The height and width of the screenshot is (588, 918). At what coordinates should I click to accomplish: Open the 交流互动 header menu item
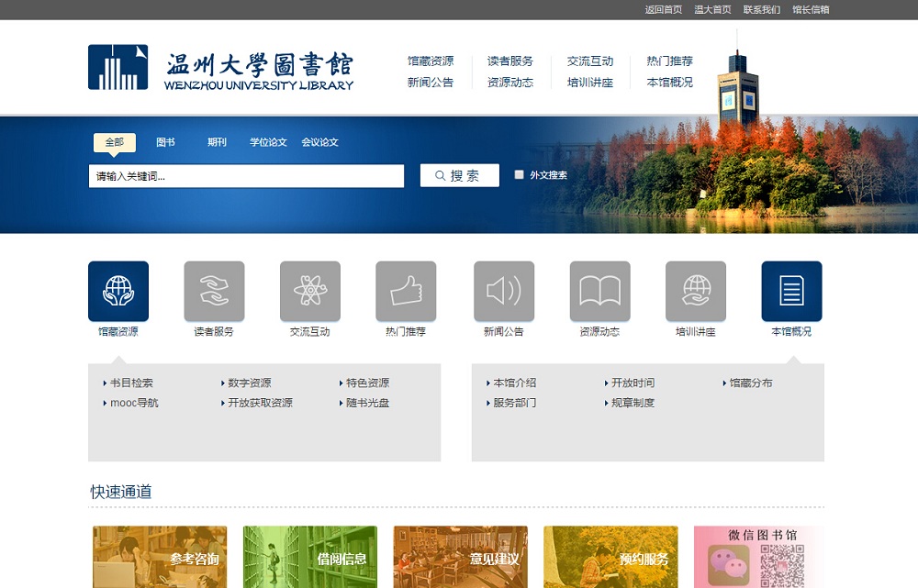coord(590,61)
